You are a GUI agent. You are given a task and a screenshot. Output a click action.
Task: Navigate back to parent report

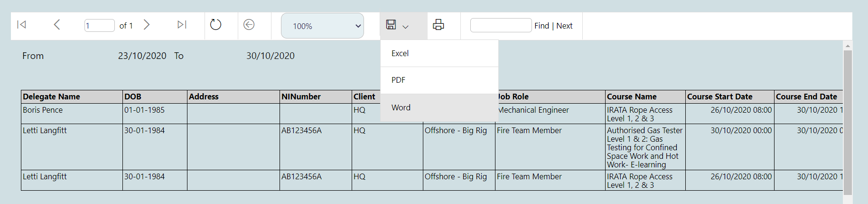point(249,25)
